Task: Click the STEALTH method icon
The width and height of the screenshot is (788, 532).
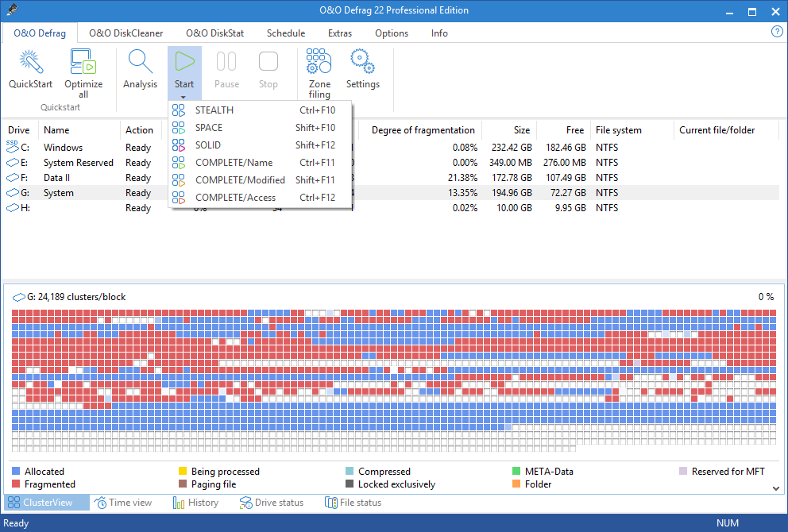Action: tap(179, 110)
